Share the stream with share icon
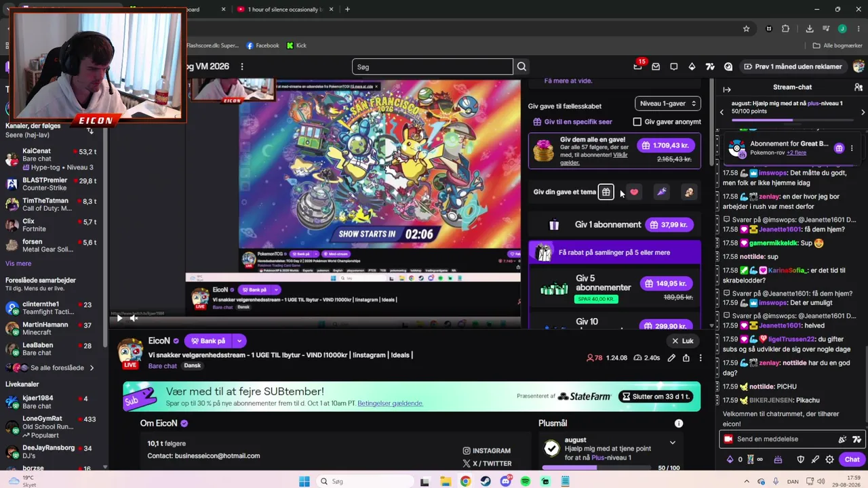868x488 pixels. [686, 358]
